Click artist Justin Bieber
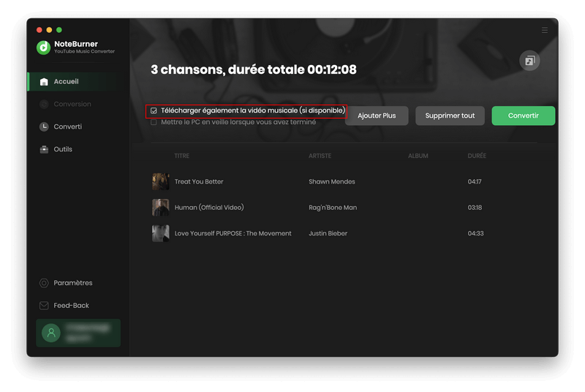Viewport: 585px width, 392px height. (328, 233)
